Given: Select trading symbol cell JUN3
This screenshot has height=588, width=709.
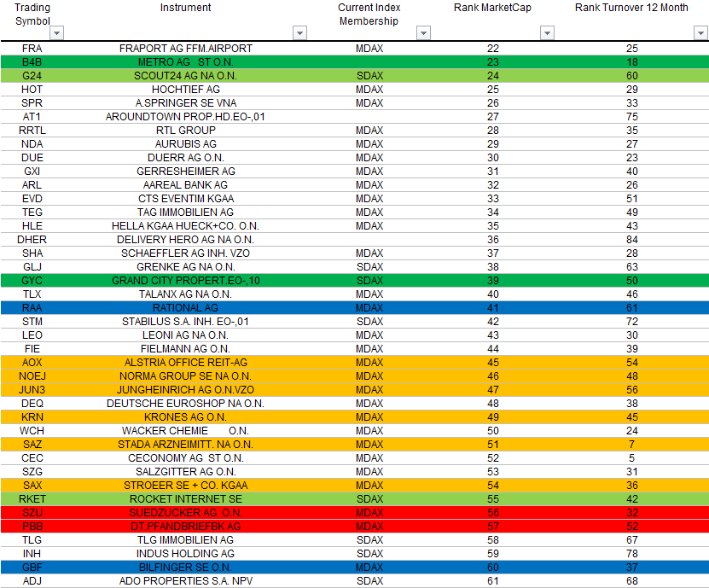Looking at the screenshot, I should (32, 389).
